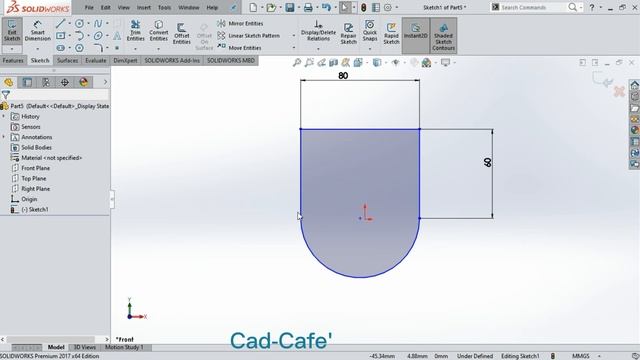This screenshot has width=640, height=360.
Task: Select the Corner Rectangle tool
Action: click(x=60, y=36)
